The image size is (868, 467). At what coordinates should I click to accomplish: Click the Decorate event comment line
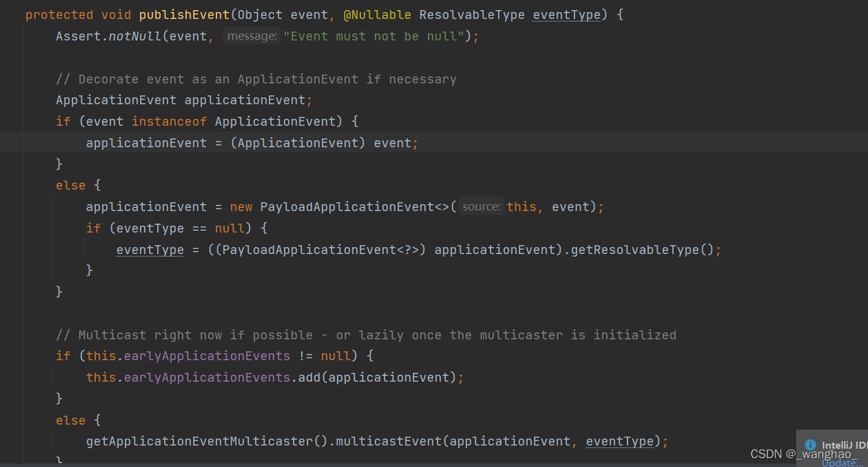[x=256, y=79]
